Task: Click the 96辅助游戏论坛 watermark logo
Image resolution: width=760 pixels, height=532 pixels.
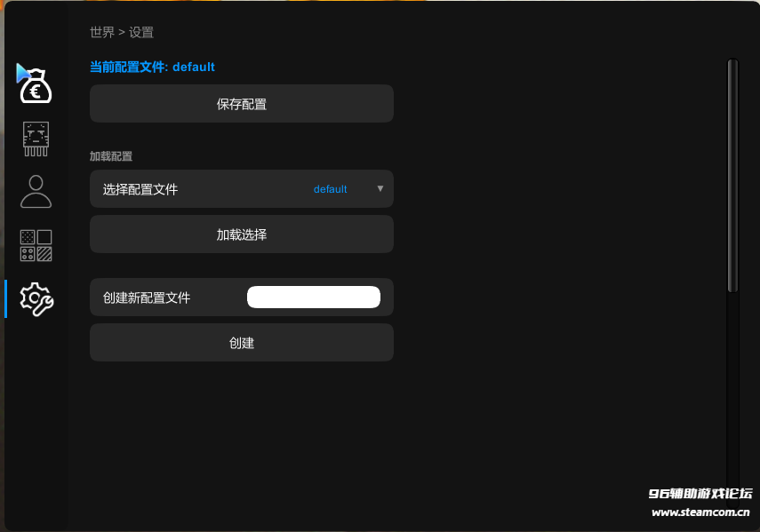Action: [700, 494]
